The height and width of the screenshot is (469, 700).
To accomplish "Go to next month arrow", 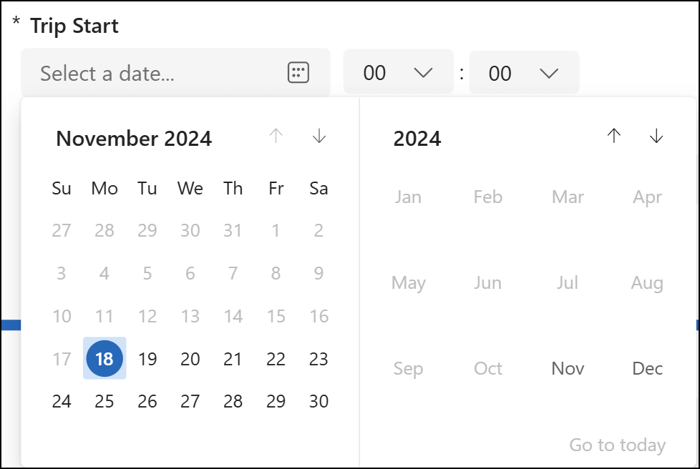I will [319, 137].
